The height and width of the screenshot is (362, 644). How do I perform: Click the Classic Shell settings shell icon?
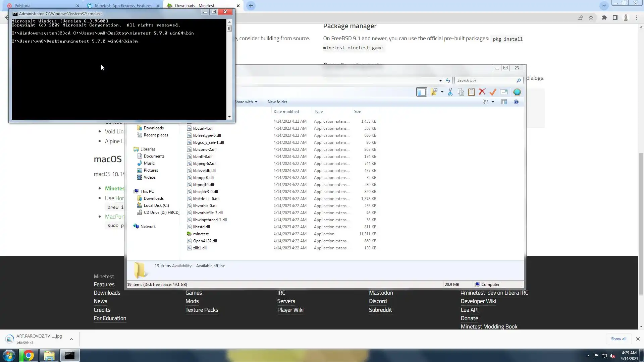click(517, 92)
